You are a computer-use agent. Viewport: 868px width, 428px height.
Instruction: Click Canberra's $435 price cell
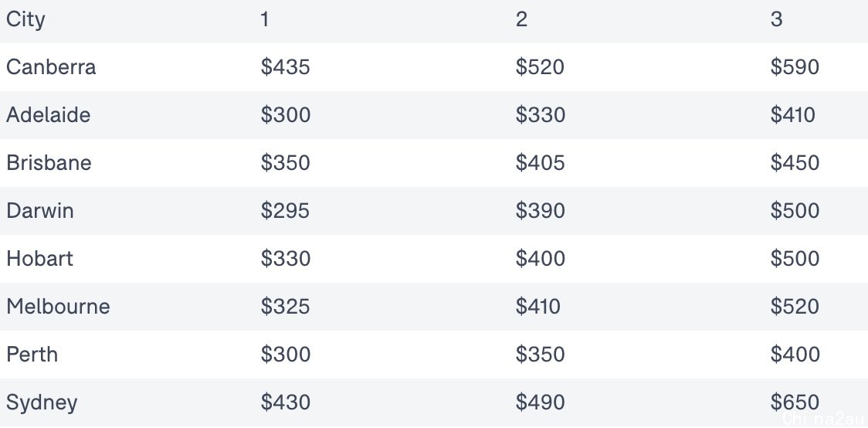pos(285,67)
